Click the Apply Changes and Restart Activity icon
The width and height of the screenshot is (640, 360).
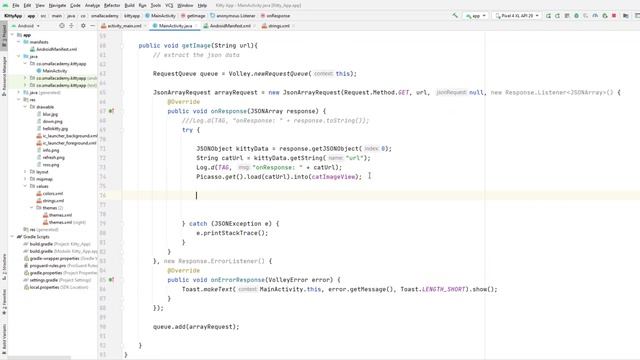point(558,16)
